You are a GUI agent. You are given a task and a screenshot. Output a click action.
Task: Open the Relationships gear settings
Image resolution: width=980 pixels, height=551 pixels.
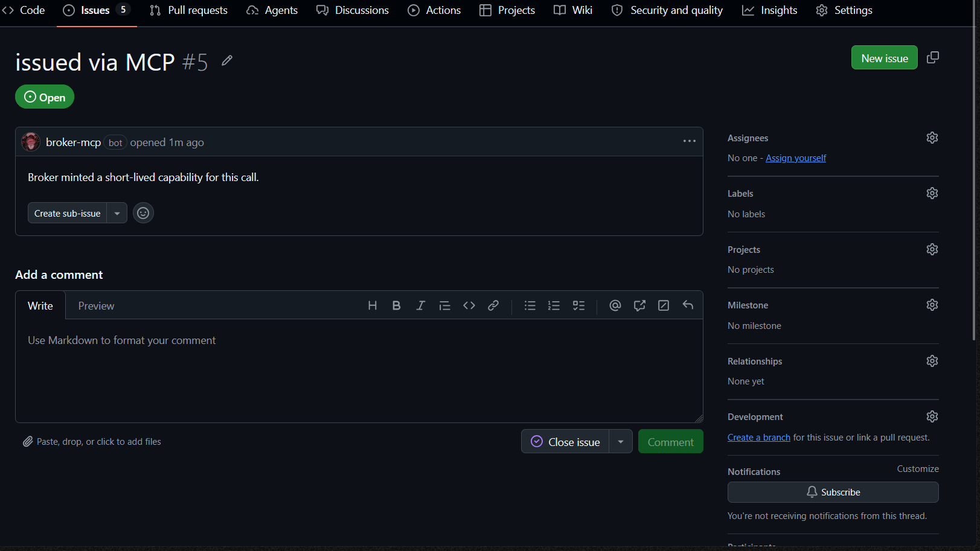[932, 361]
